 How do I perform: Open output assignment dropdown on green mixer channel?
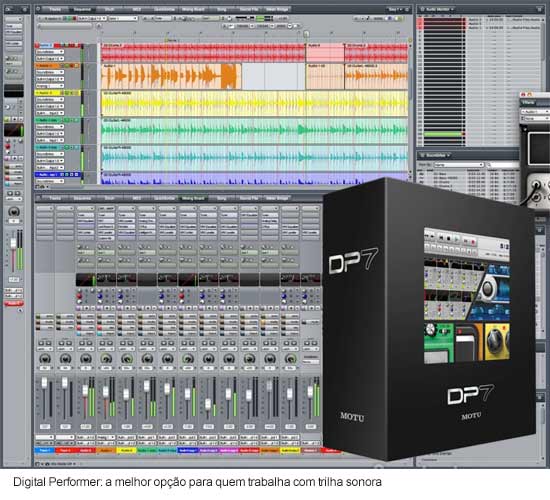(147, 443)
